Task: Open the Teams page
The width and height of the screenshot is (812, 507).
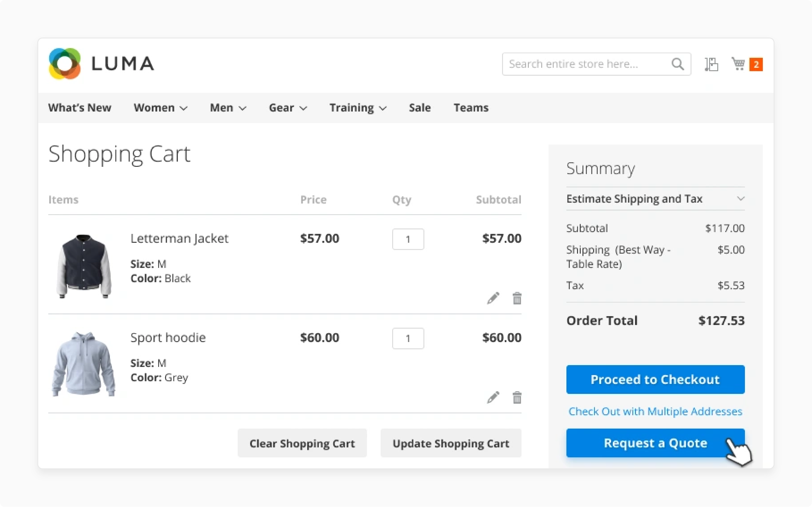Action: [471, 108]
